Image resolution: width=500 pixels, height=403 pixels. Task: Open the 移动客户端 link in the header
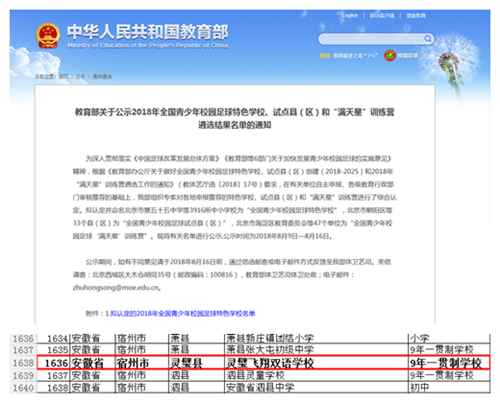[382, 16]
